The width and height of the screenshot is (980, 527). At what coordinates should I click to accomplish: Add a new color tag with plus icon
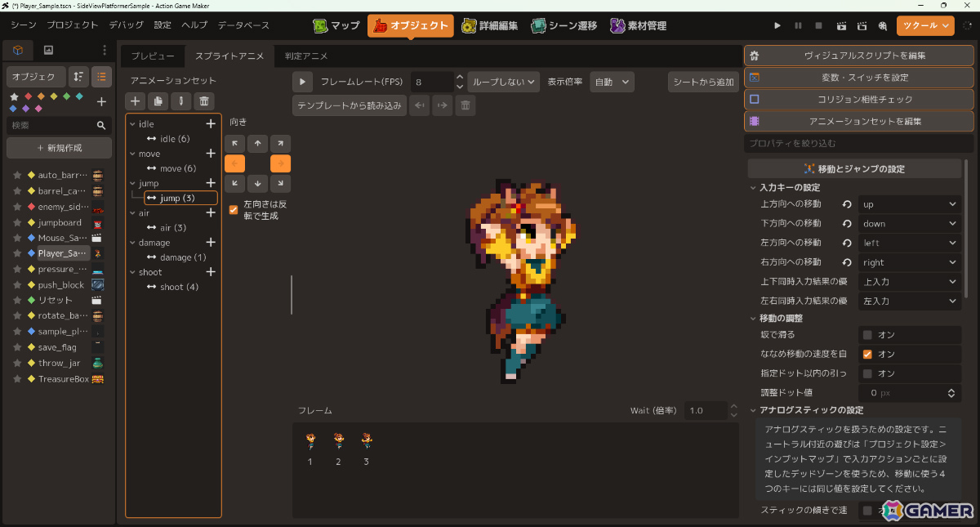click(x=101, y=101)
